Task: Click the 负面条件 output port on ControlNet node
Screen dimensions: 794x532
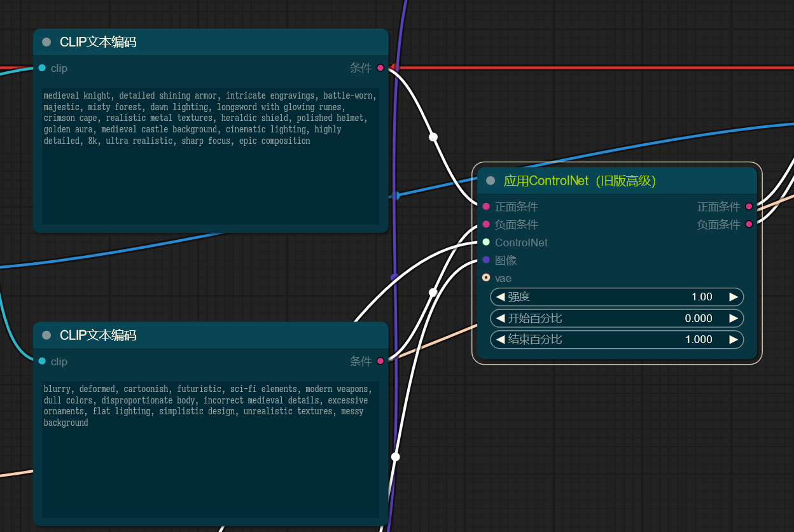Action: [x=749, y=225]
